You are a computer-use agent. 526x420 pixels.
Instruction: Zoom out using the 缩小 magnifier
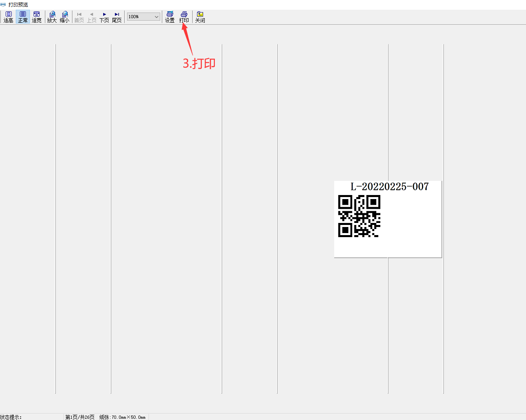click(x=65, y=17)
